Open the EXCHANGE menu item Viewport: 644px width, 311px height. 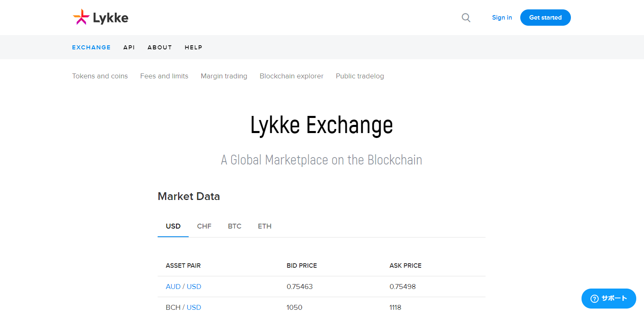(x=91, y=47)
